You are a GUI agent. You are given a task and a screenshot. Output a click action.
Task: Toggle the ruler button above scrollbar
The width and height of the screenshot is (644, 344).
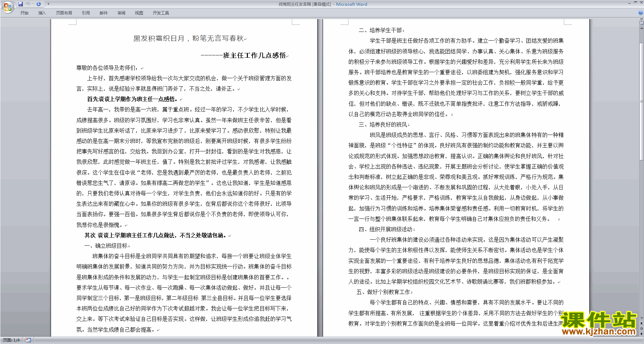(x=642, y=22)
